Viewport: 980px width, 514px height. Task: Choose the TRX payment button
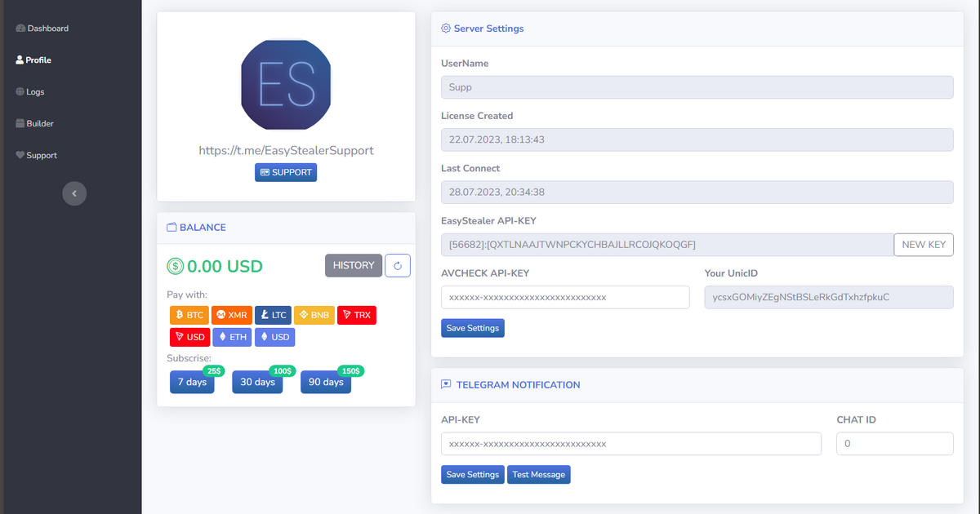(x=357, y=315)
